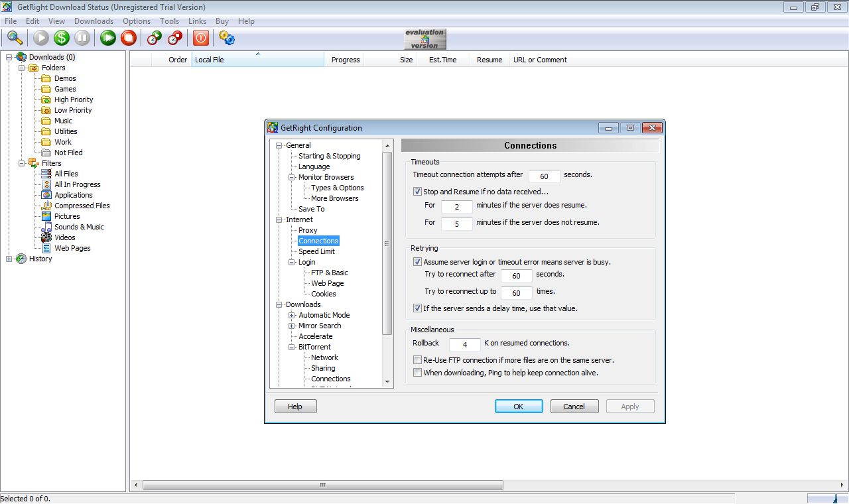
Task: Click the gray Resume download toolbar icon
Action: [x=41, y=38]
